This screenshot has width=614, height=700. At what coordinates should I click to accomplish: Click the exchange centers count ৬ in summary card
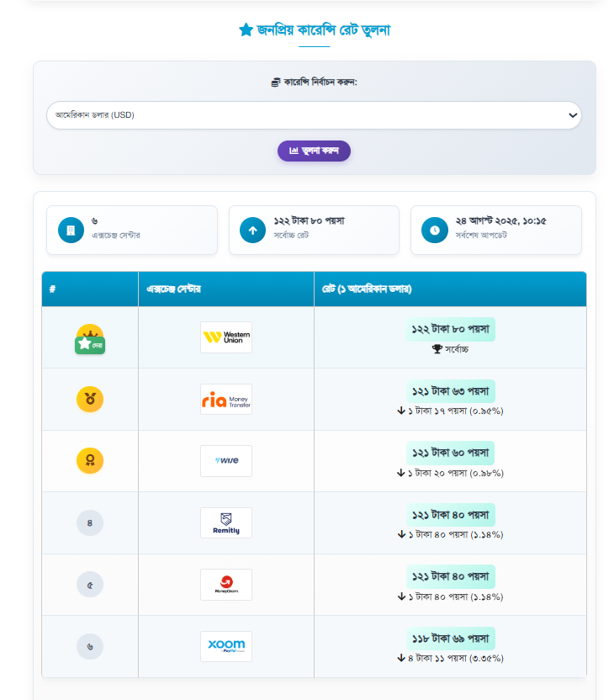click(94, 221)
